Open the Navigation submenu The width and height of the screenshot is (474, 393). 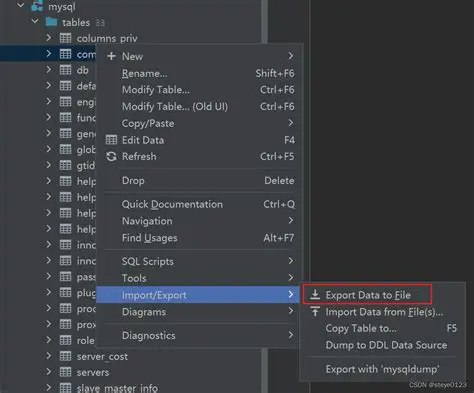(x=199, y=221)
